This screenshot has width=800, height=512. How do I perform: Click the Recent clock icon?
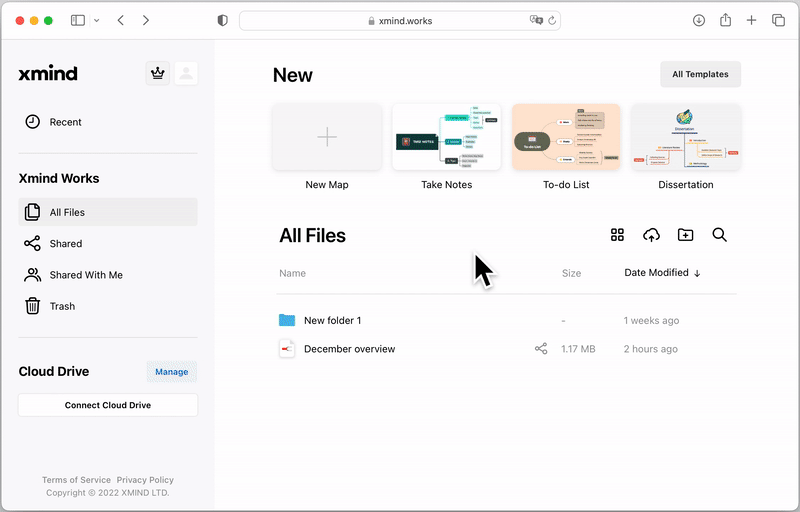point(33,122)
